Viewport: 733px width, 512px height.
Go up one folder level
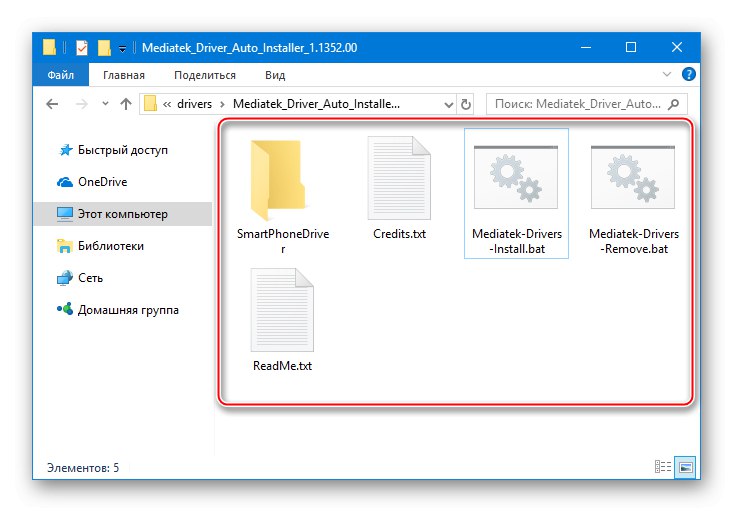[126, 104]
